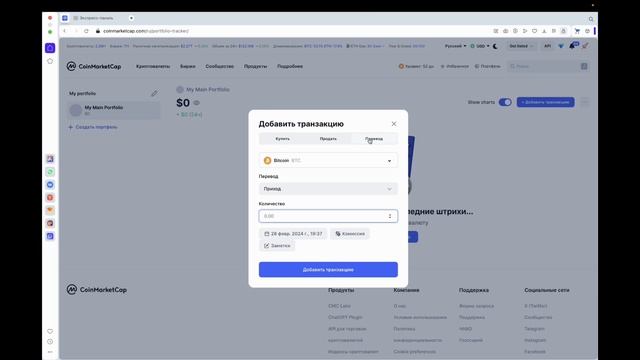Switch to the Продать tab

click(x=328, y=139)
